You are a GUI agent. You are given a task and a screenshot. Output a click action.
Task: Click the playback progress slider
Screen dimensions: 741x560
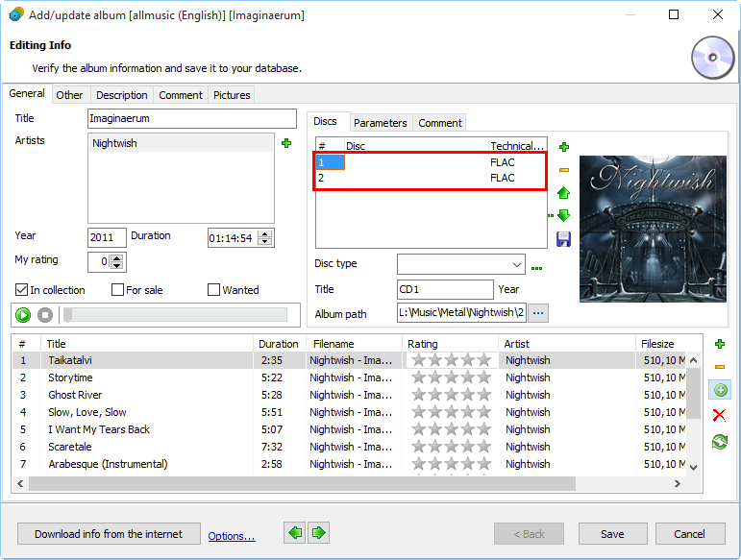click(x=175, y=315)
